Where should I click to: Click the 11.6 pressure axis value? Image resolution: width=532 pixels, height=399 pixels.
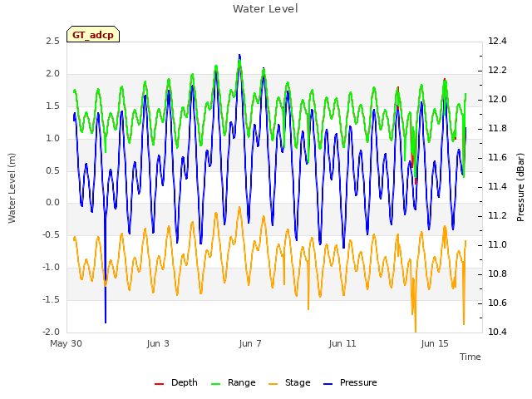pos(497,157)
